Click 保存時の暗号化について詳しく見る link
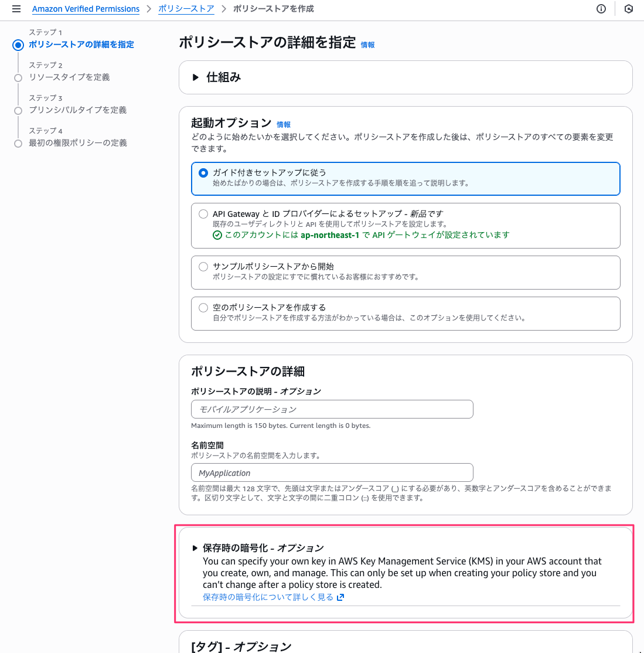Viewport: 644px width, 653px height. (x=267, y=596)
